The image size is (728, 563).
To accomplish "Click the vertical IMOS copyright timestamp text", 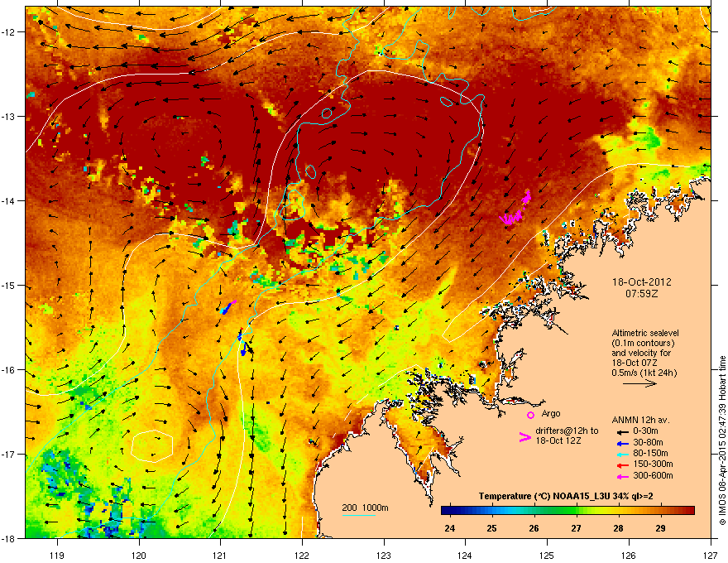I will [x=722, y=440].
